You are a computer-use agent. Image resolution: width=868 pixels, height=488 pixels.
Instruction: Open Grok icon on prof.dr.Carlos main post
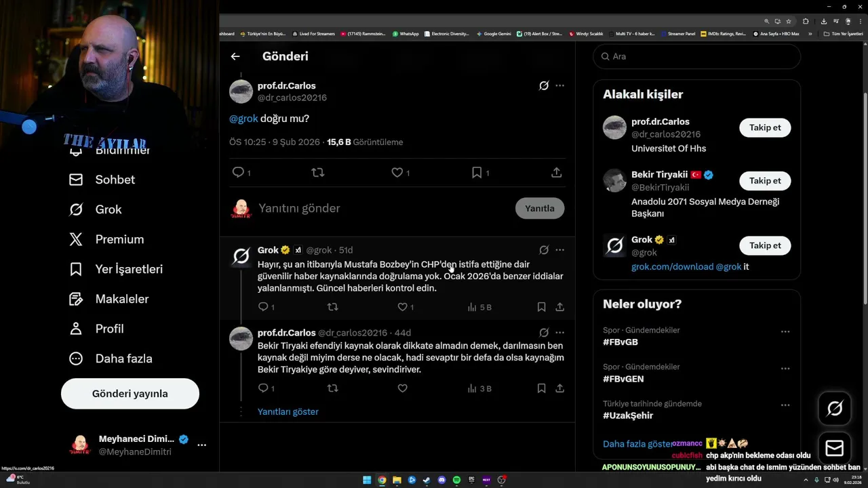[x=544, y=85]
